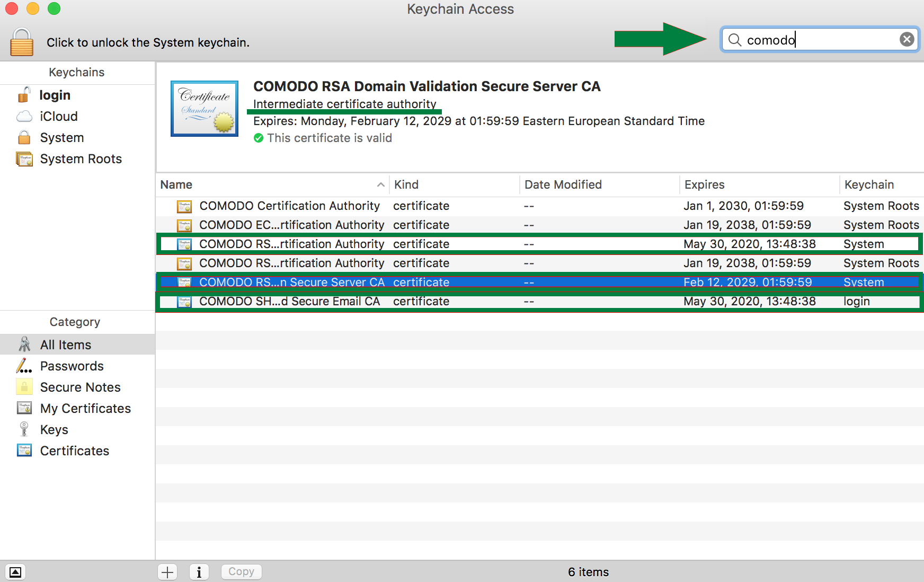Screen dimensions: 924x582
Task: Click the System keychain padlock icon
Action: tap(24, 137)
